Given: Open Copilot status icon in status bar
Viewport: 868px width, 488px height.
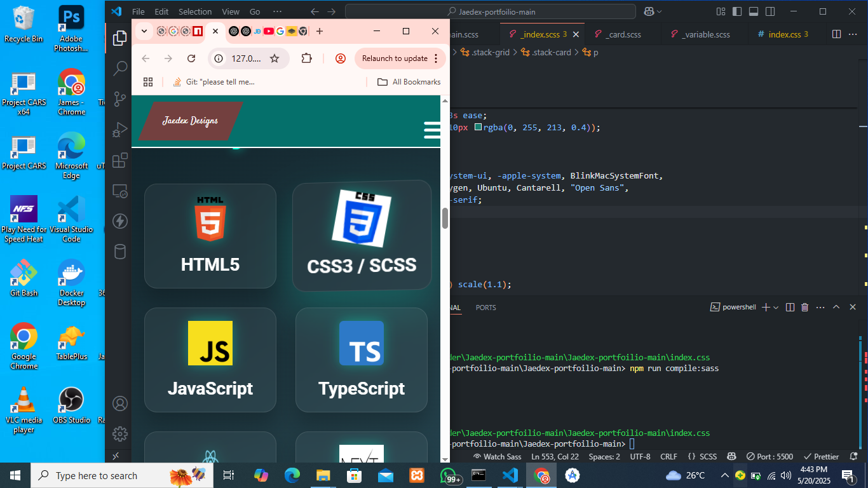Looking at the screenshot, I should 732,456.
